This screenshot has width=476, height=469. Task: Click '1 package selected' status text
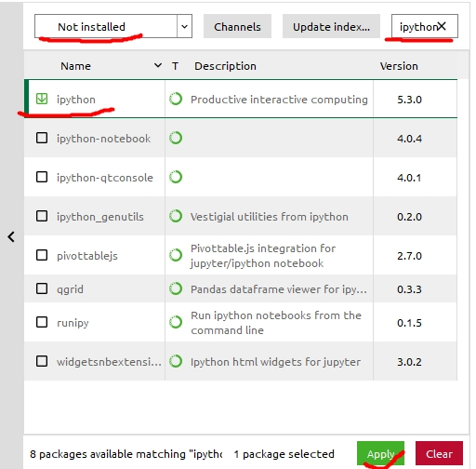pos(284,454)
